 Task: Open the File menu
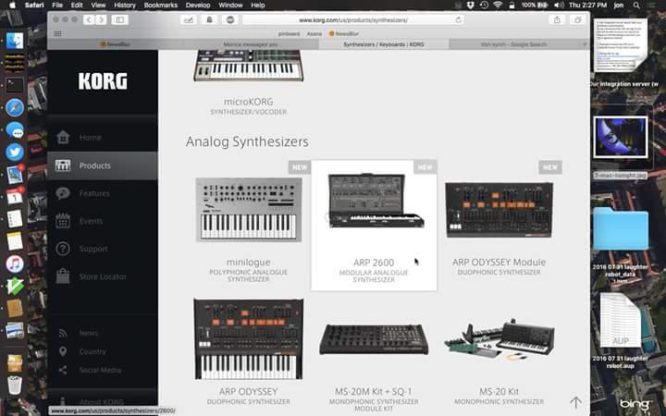click(x=57, y=5)
